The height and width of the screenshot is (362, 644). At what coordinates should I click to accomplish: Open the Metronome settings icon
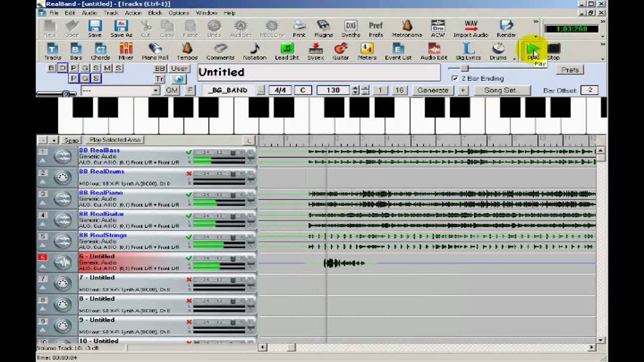pos(407,29)
